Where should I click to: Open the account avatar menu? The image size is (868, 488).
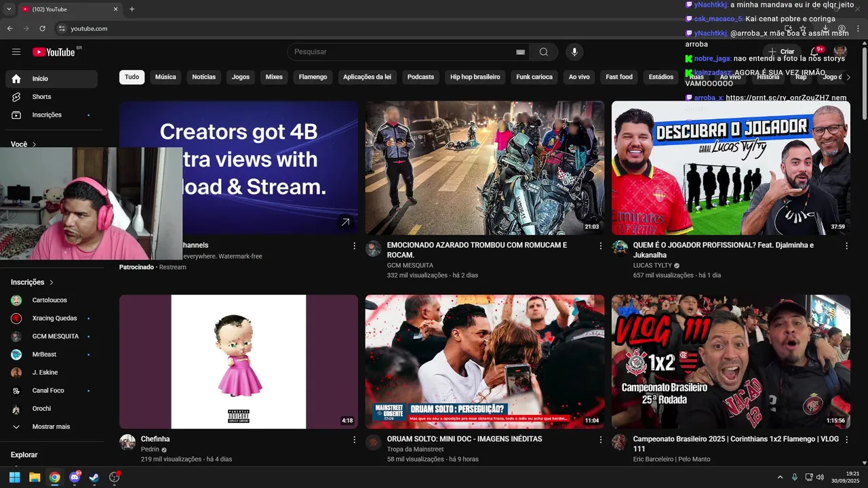tap(840, 52)
